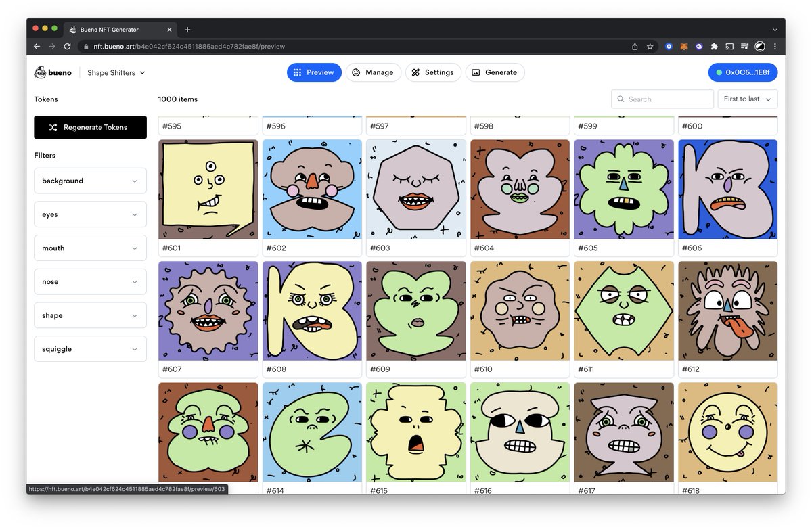
Task: Open the tab search chevron in title bar
Action: tap(775, 30)
